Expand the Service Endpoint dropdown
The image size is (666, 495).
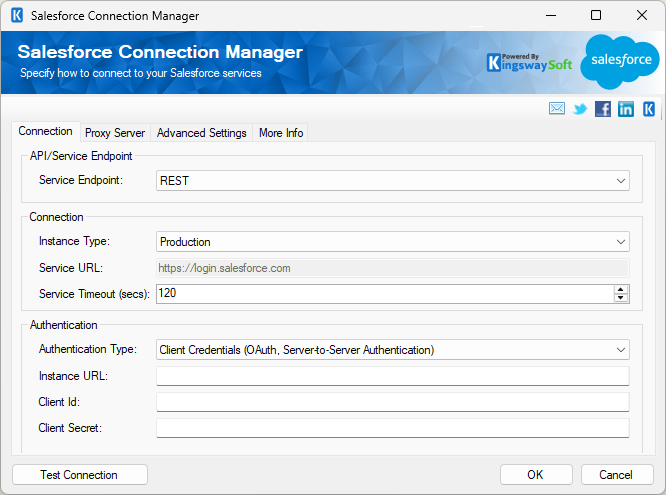pos(621,181)
